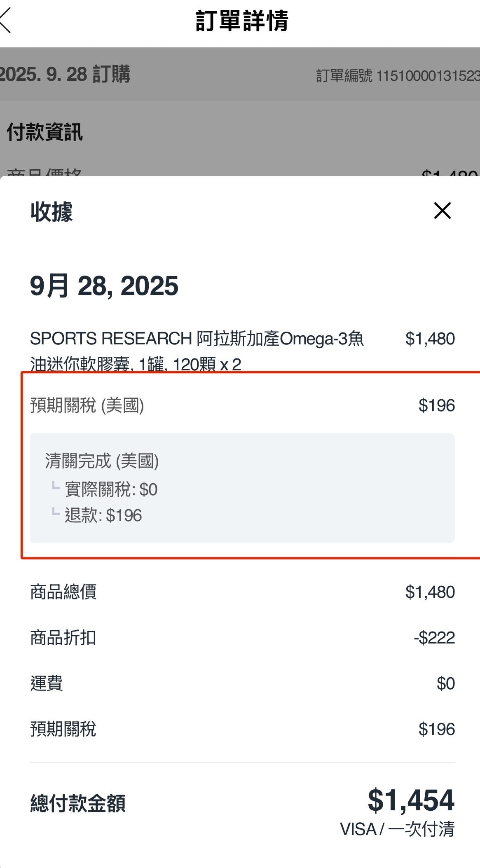The width and height of the screenshot is (480, 868).
Task: Click the 預期關稅 (美國) row label
Action: click(x=87, y=405)
